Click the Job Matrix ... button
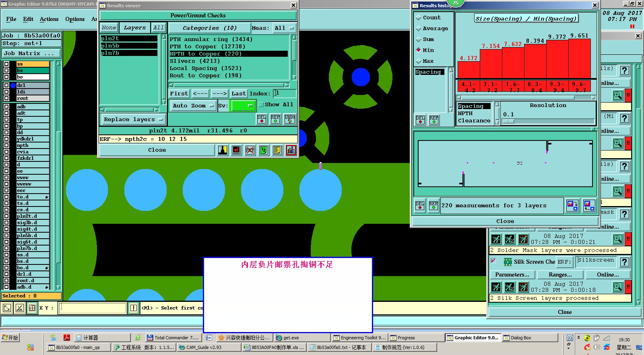644x355 pixels. point(32,54)
